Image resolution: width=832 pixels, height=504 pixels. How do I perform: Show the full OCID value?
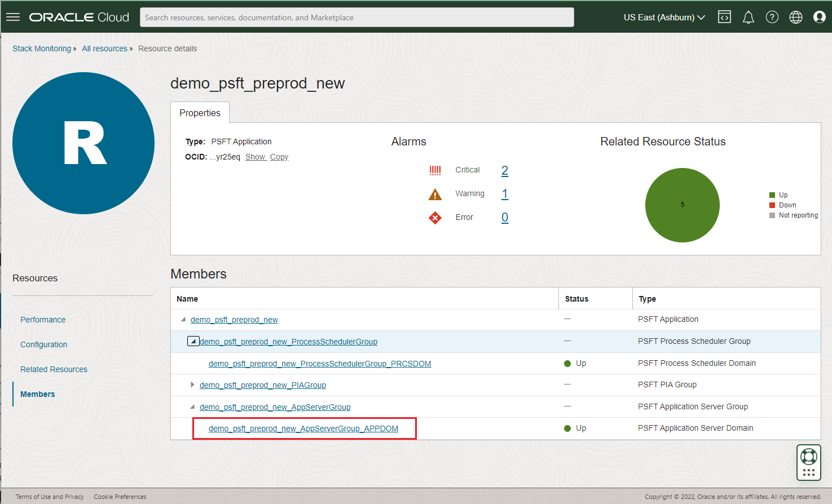[256, 157]
